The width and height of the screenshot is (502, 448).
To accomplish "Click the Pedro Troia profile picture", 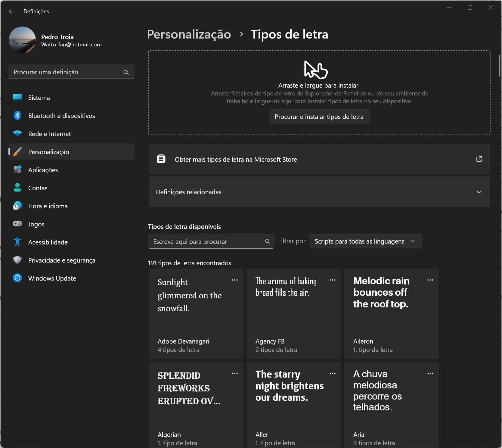I will point(22,40).
